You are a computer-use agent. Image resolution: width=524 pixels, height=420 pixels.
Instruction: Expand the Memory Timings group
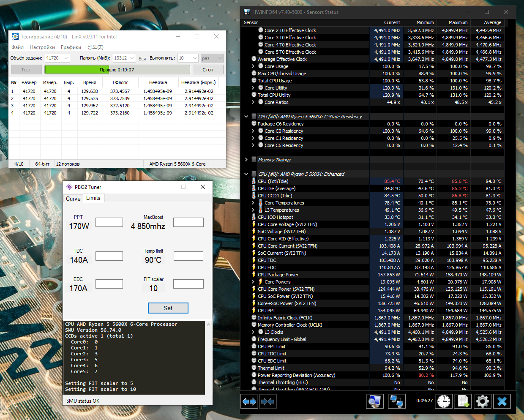(246, 160)
